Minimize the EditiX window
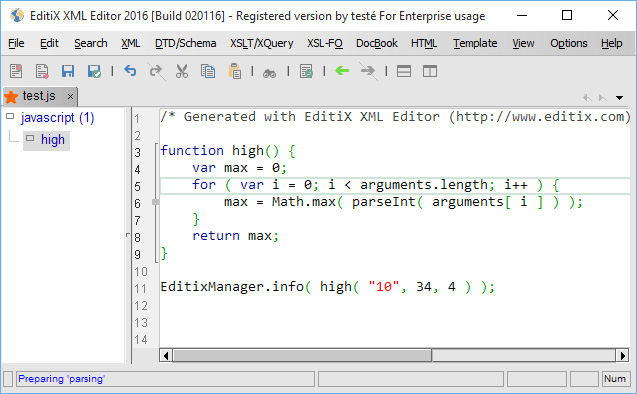Image resolution: width=637 pixels, height=394 pixels. [522, 15]
